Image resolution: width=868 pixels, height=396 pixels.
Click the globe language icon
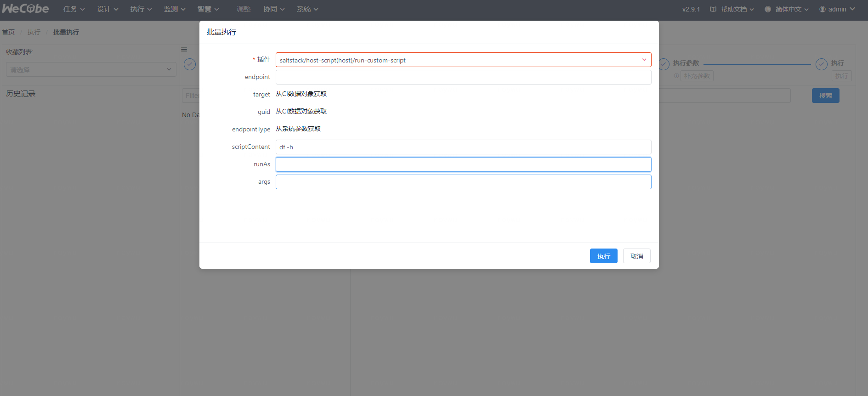pyautogui.click(x=767, y=9)
